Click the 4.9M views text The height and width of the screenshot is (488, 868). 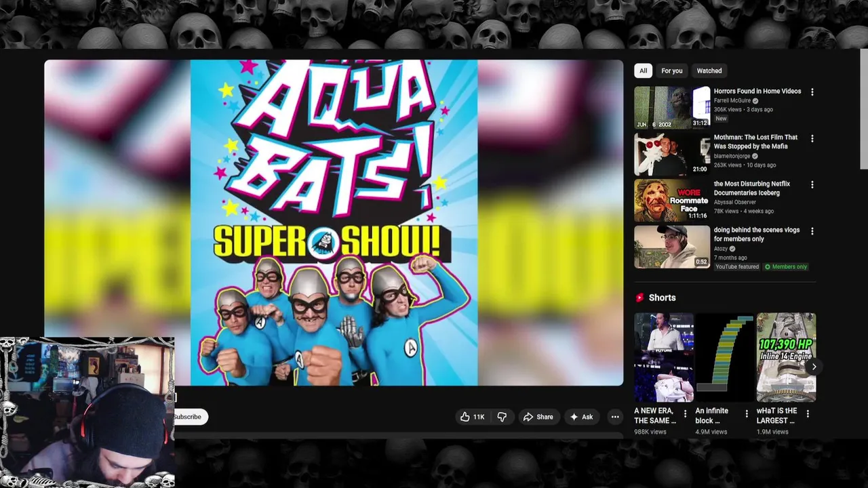(711, 432)
